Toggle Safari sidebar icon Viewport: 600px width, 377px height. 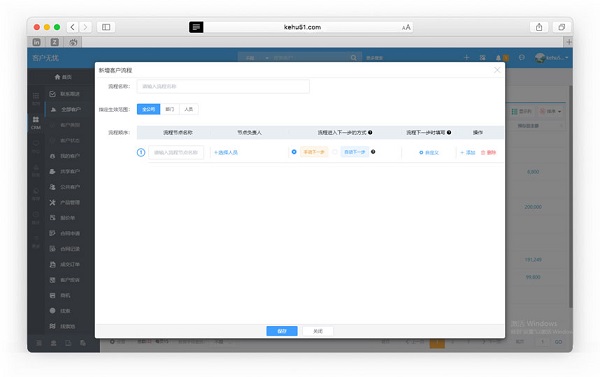(x=106, y=27)
